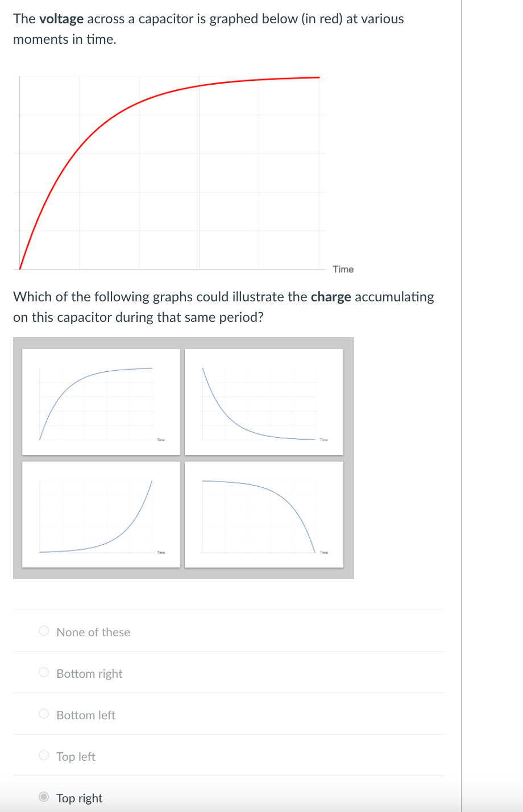Click the top-left rising charge graph thumbnail
523x812 pixels.
(101, 401)
